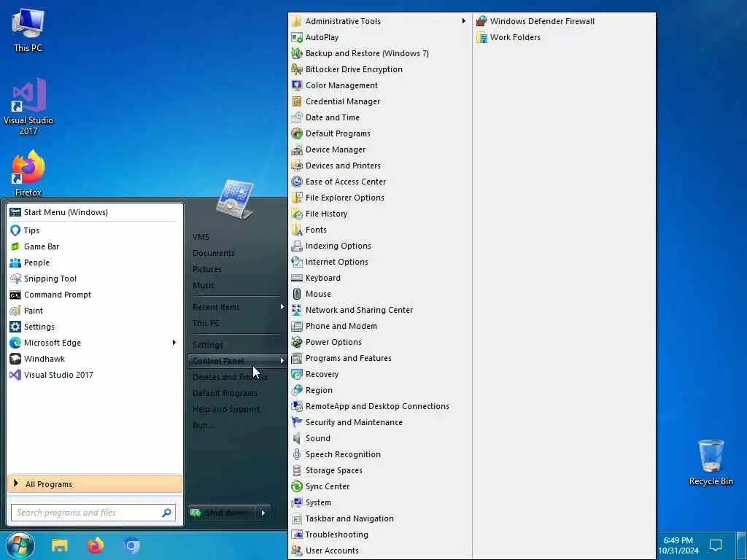Open AutoPlay from the Control Panel list

pyautogui.click(x=379, y=37)
